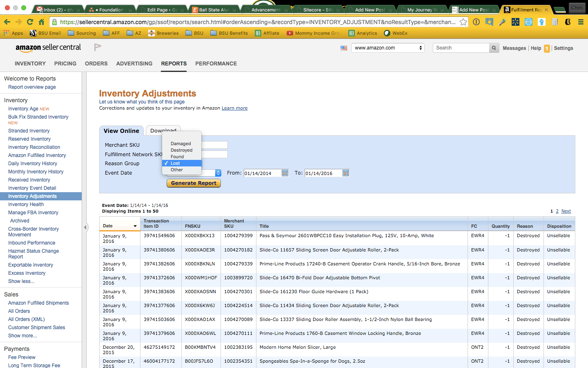This screenshot has width=588, height=368.
Task: Go to the Next results page
Action: click(x=566, y=211)
